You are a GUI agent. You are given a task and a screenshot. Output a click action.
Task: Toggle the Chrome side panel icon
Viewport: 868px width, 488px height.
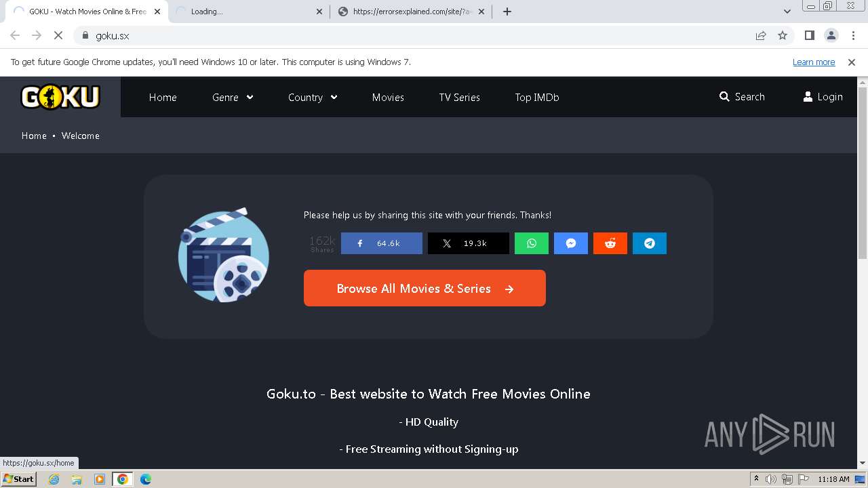click(x=809, y=35)
